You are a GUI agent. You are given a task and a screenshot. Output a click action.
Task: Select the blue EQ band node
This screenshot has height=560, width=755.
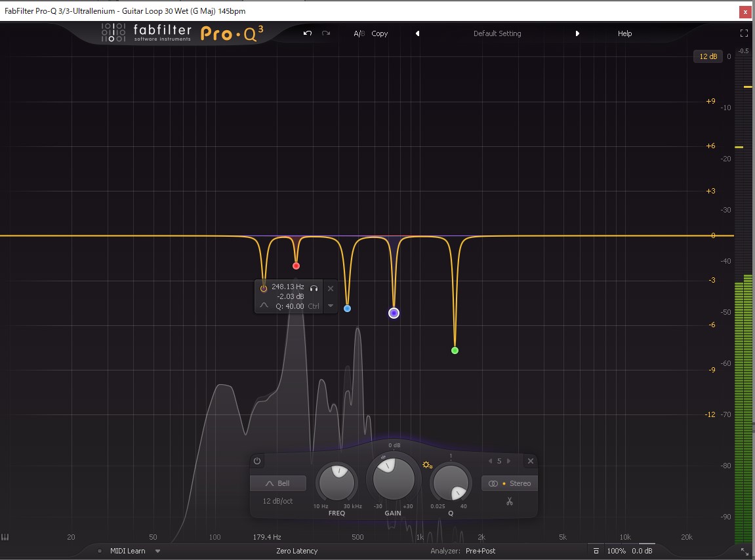(347, 309)
